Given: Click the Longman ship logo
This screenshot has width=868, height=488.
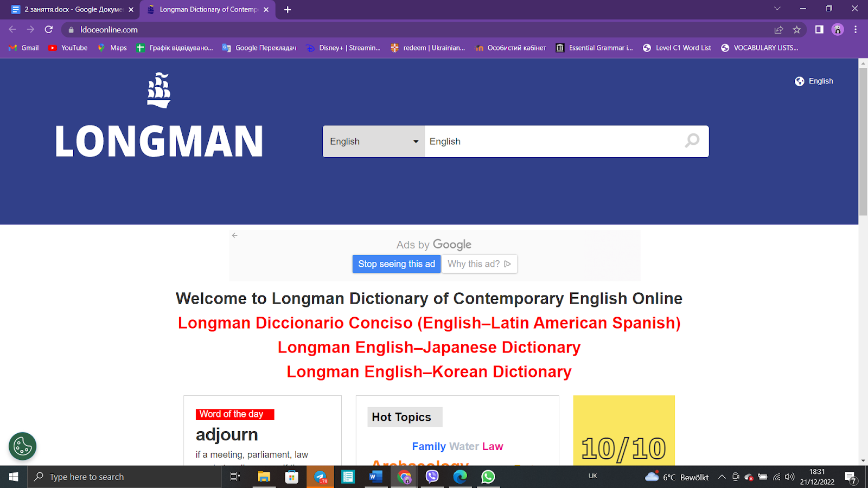Looking at the screenshot, I should point(159,90).
